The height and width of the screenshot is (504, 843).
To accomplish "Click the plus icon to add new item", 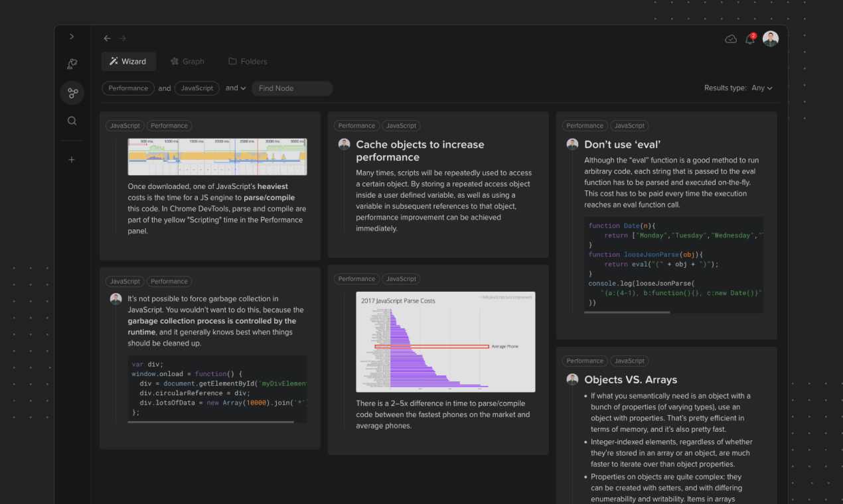I will click(72, 159).
